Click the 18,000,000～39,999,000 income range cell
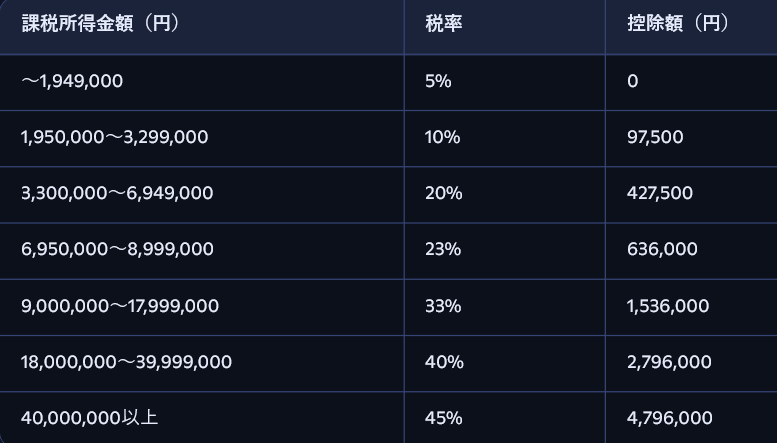Image resolution: width=777 pixels, height=443 pixels. tap(126, 362)
